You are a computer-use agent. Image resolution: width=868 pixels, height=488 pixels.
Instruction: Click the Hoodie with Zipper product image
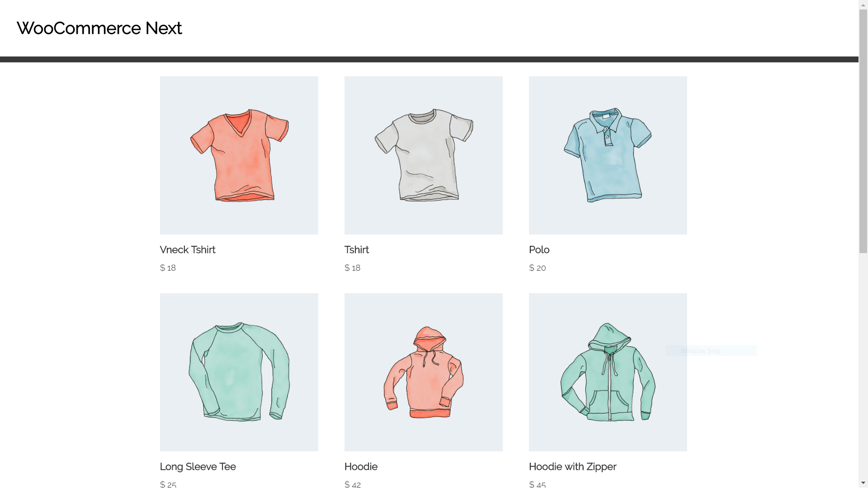(608, 372)
